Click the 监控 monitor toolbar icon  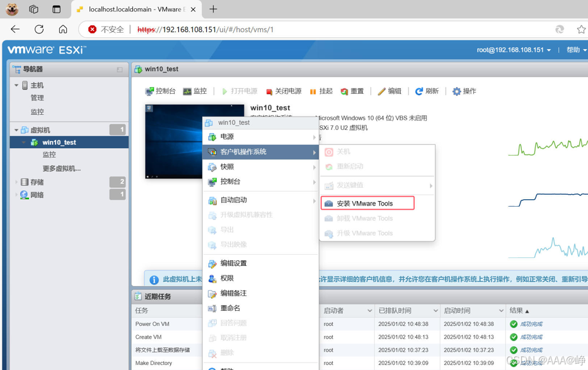point(187,91)
